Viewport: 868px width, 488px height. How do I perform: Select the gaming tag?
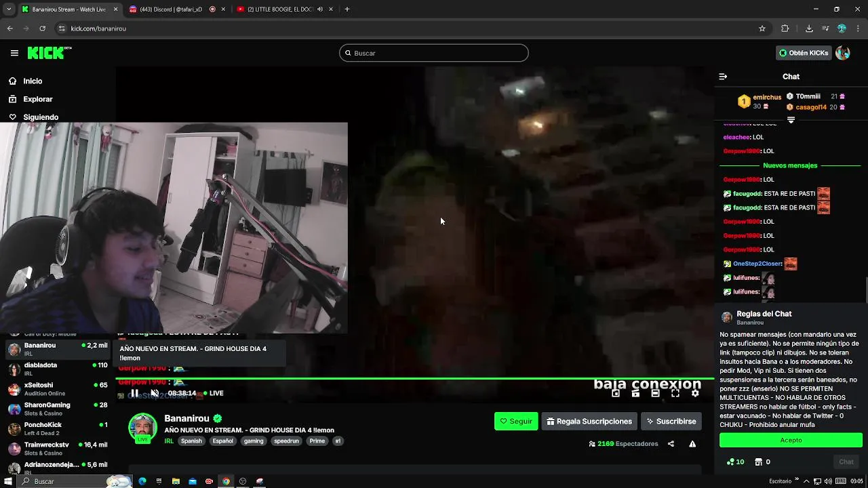tap(254, 441)
